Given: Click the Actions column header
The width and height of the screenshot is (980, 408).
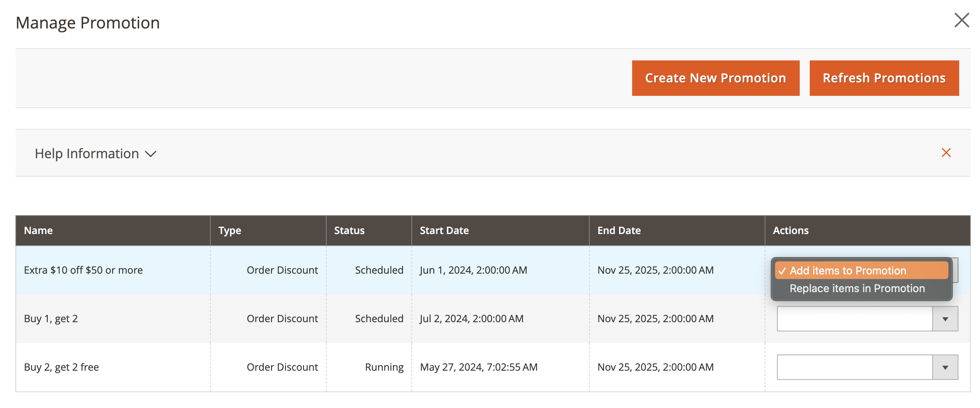Looking at the screenshot, I should pos(790,231).
